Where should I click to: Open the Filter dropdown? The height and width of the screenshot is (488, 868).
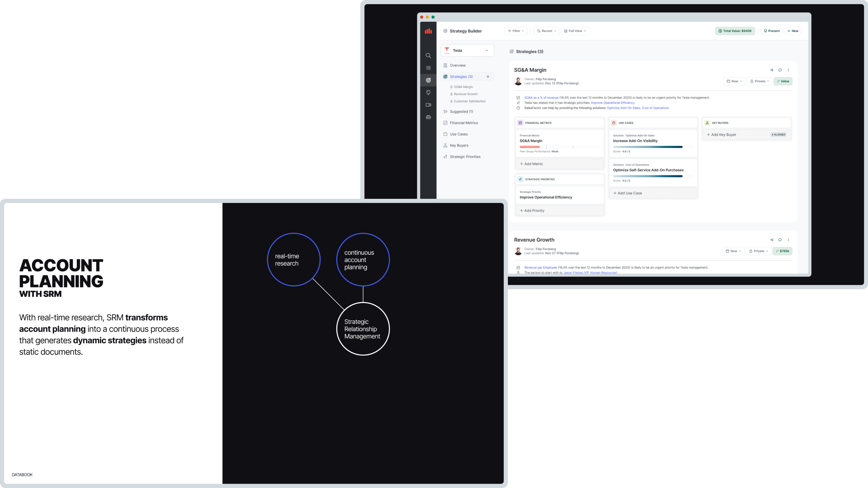(x=516, y=31)
